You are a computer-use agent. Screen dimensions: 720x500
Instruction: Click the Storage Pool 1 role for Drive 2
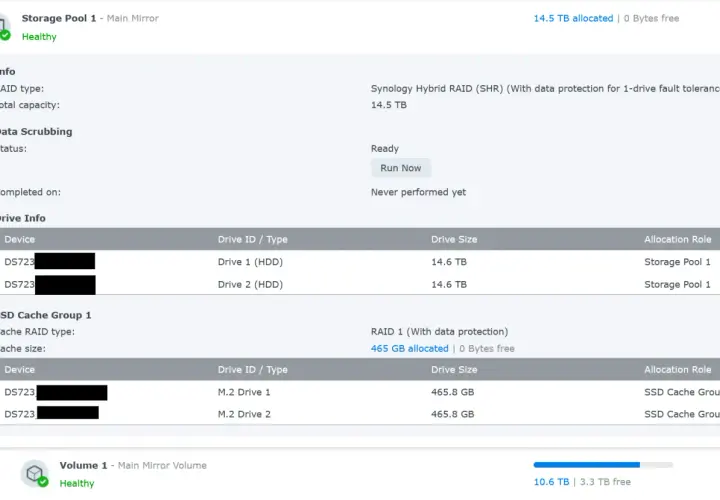[x=677, y=284]
